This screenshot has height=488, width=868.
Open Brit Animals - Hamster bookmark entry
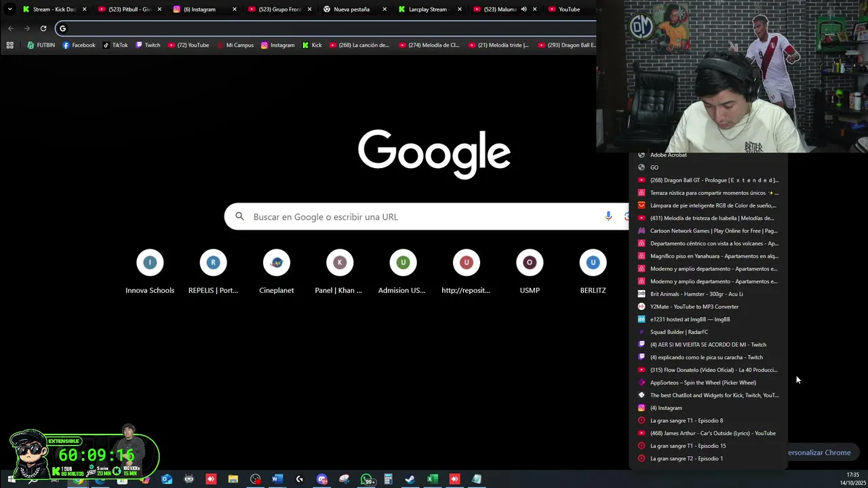[709, 294]
